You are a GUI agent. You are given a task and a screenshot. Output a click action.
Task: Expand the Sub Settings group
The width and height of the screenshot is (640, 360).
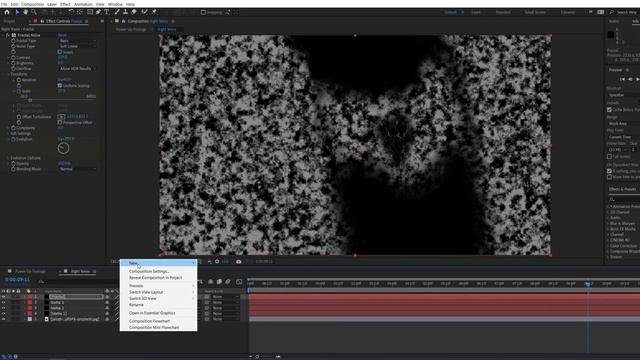8,133
